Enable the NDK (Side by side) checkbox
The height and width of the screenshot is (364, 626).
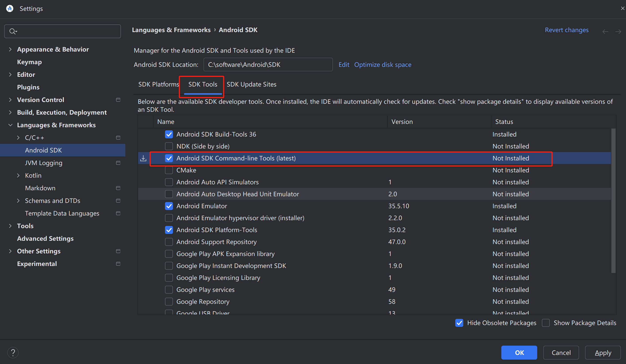[169, 146]
